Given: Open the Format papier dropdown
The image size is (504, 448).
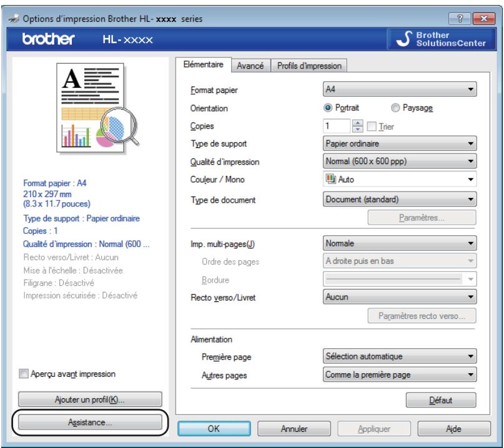Looking at the screenshot, I should (x=400, y=89).
